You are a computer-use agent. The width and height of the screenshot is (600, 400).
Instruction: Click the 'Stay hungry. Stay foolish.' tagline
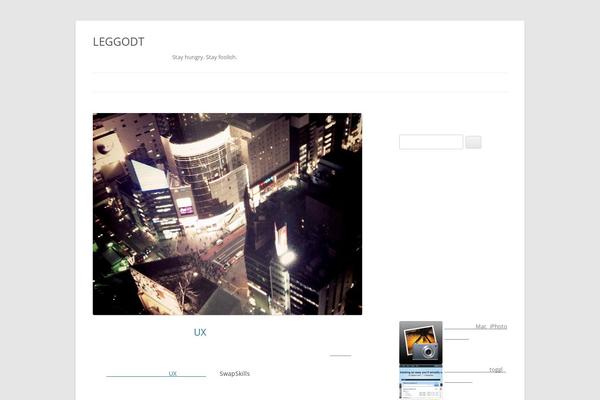tap(204, 57)
